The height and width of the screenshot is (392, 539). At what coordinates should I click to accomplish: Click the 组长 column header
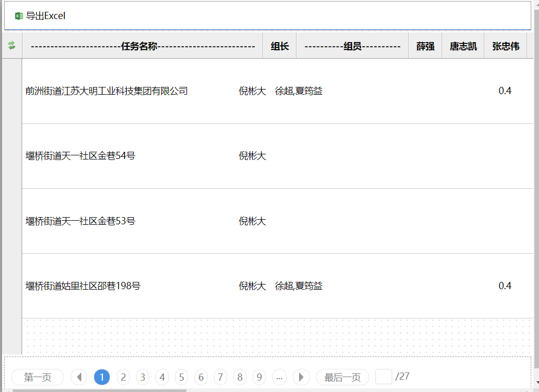(x=280, y=46)
